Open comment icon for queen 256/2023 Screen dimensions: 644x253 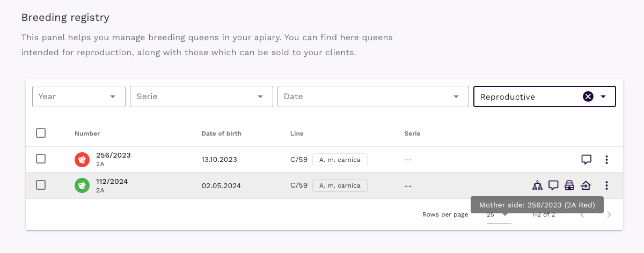[586, 159]
